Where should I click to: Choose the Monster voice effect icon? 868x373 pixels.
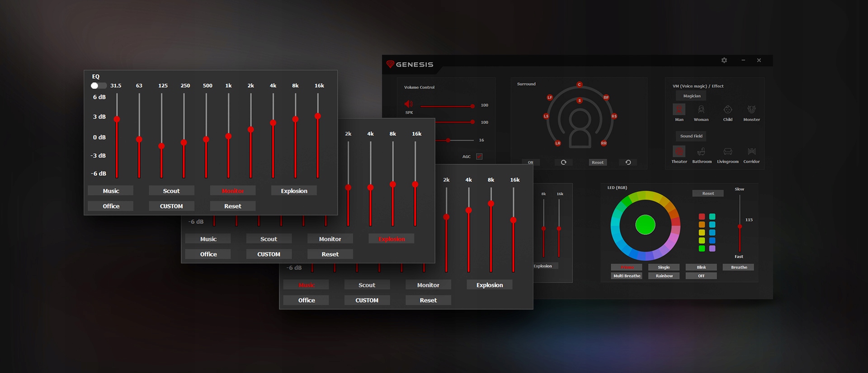[751, 110]
